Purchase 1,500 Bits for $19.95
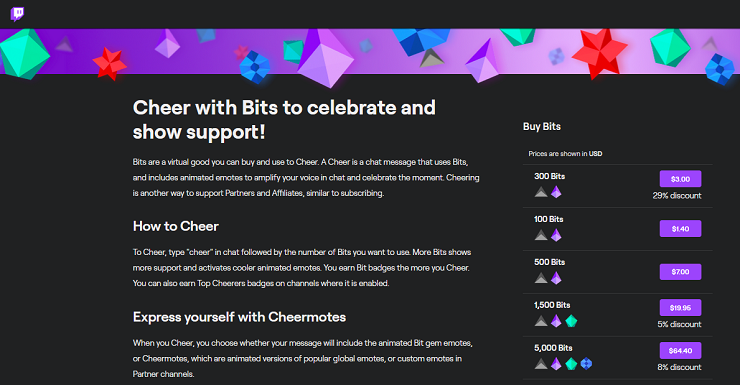 pos(680,308)
